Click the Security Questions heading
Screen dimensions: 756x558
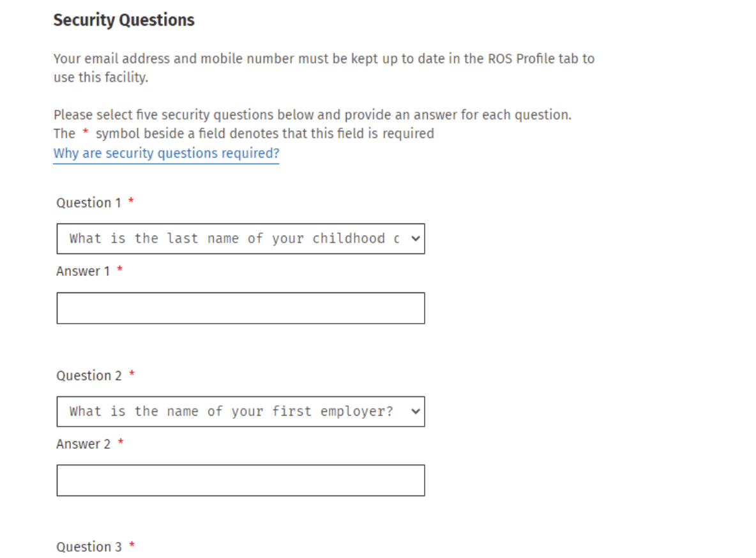124,20
